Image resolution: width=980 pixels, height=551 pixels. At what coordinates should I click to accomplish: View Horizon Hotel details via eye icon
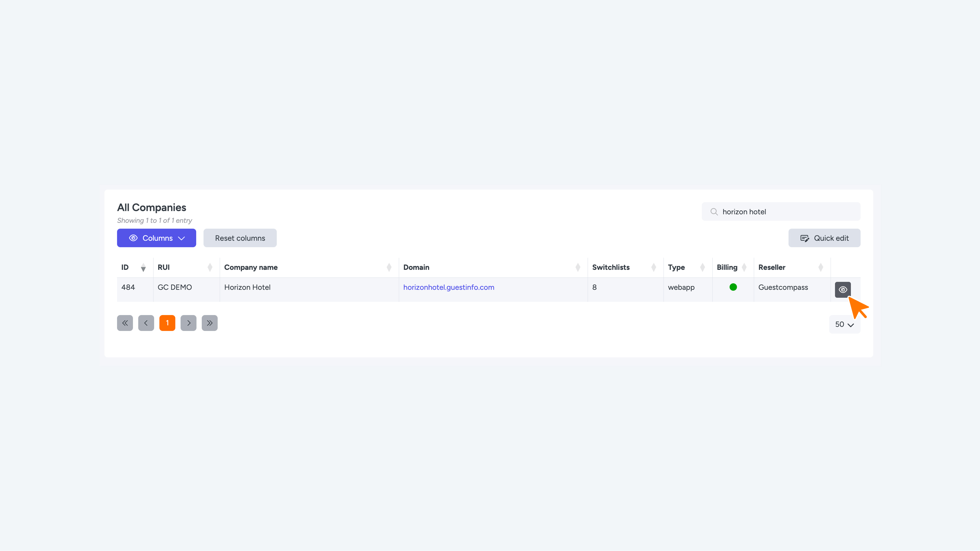tap(843, 289)
